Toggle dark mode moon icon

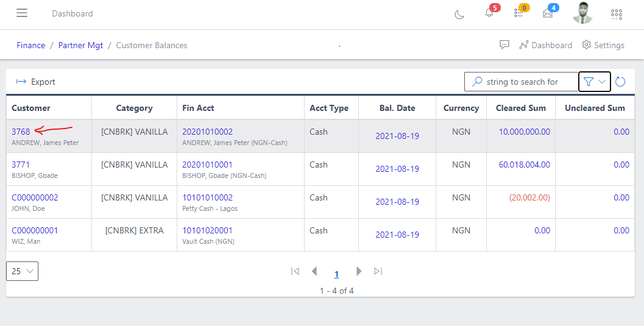click(459, 14)
